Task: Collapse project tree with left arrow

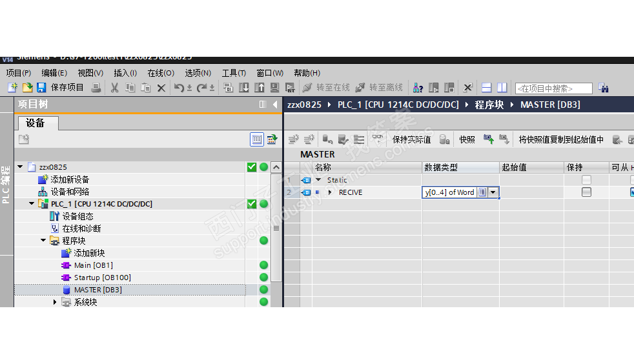Action: pyautogui.click(x=275, y=105)
